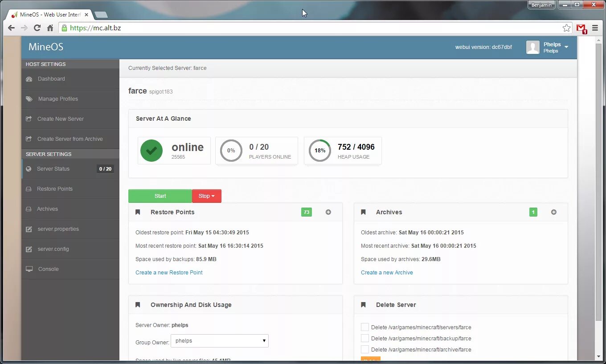Click the green Start button
The height and width of the screenshot is (364, 606).
coord(160,196)
